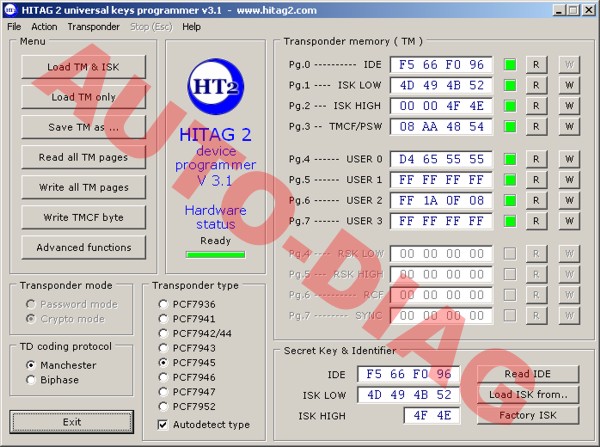Open the Action menu

tap(44, 27)
